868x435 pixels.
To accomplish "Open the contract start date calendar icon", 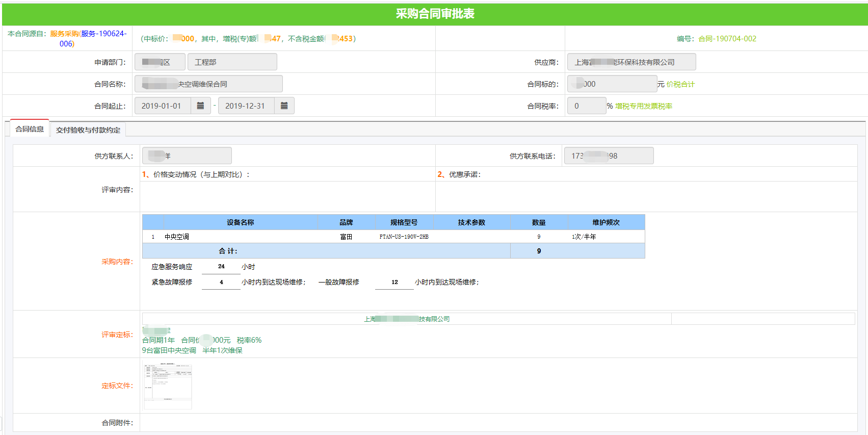I will coord(200,106).
